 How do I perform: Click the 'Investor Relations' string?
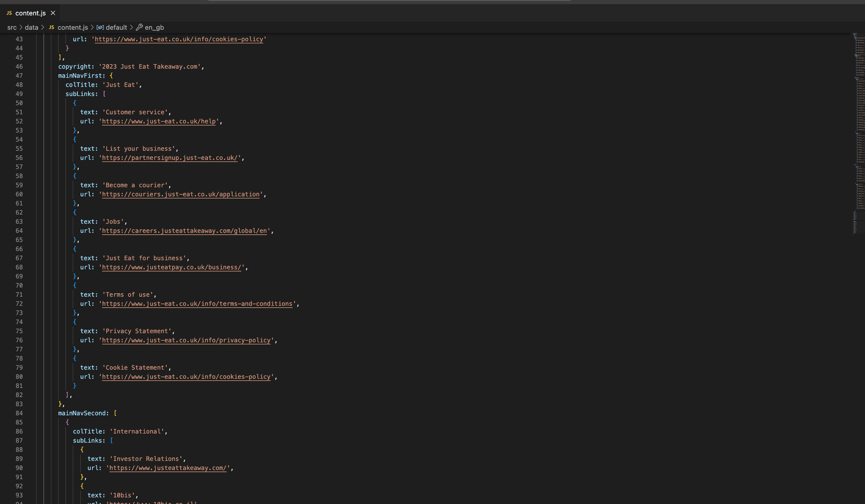click(146, 459)
